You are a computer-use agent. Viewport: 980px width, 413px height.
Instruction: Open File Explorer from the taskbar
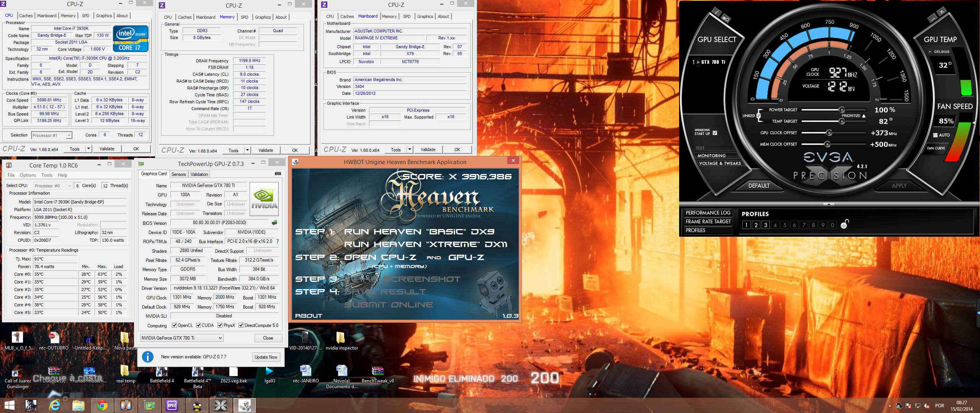(78, 405)
